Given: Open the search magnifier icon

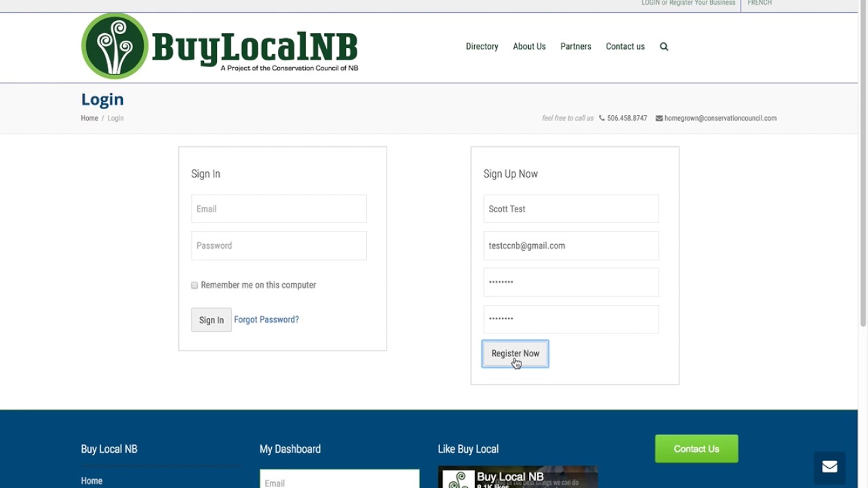Looking at the screenshot, I should coord(664,47).
